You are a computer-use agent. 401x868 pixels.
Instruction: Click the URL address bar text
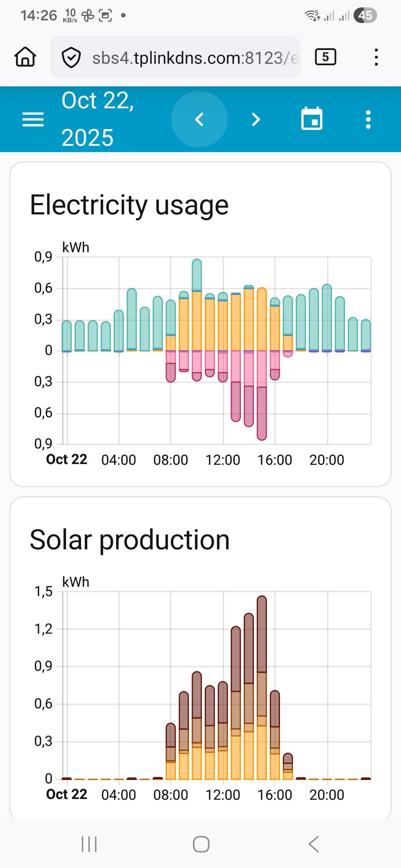point(195,58)
